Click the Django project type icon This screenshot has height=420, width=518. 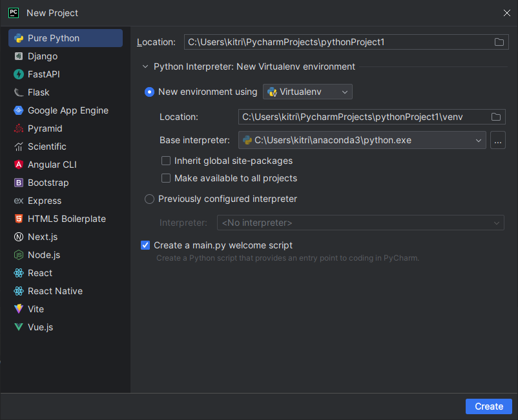(x=19, y=56)
